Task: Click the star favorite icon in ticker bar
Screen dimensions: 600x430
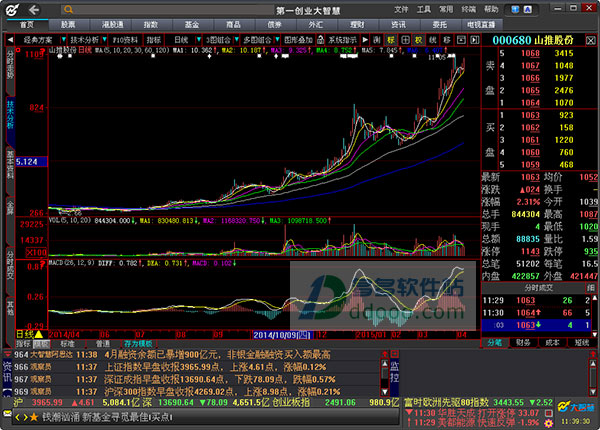Action: coord(34,417)
